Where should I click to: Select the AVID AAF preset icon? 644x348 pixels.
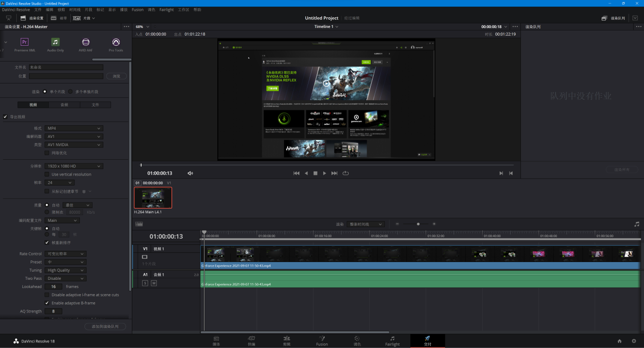click(86, 42)
